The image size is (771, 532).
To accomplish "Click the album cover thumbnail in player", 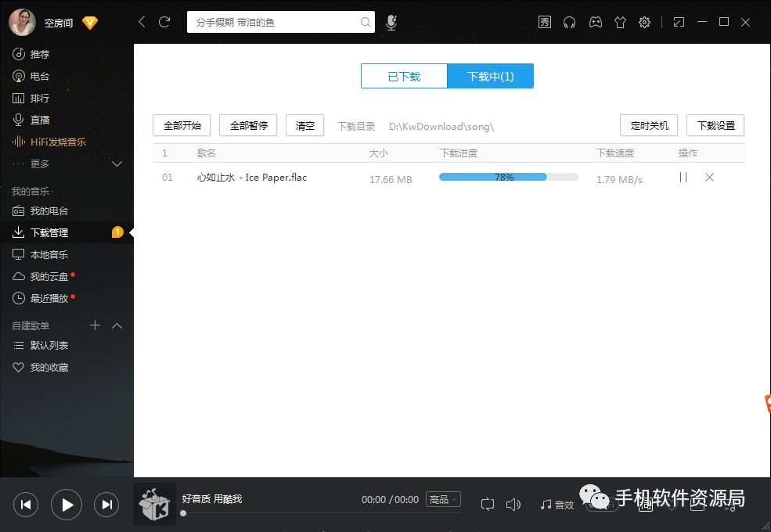I will 154,504.
